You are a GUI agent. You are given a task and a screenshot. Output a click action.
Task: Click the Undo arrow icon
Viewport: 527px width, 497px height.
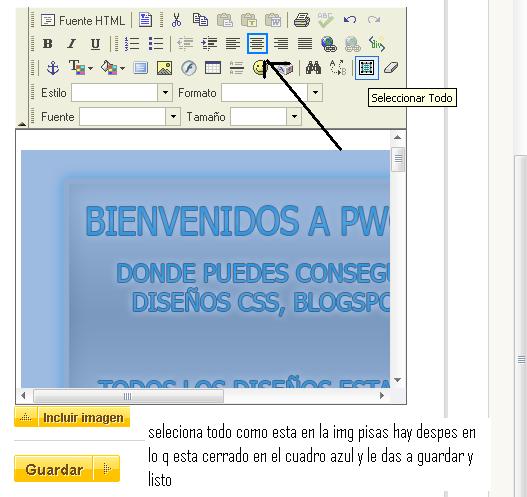point(350,20)
